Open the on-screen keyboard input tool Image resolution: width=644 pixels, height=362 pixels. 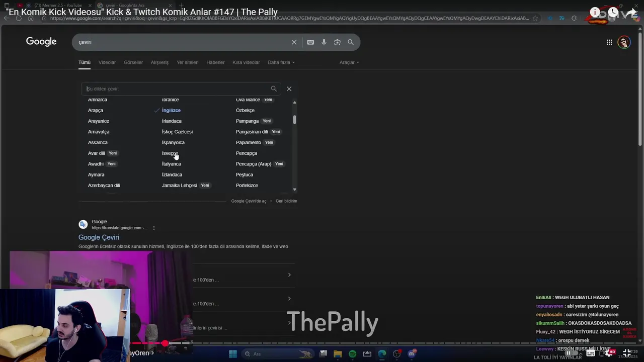[x=310, y=42]
